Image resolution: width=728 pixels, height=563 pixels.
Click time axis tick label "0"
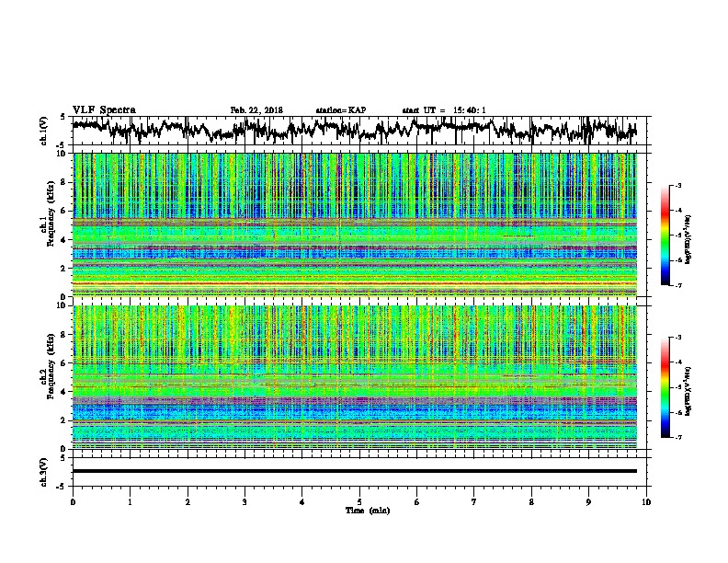(x=73, y=502)
